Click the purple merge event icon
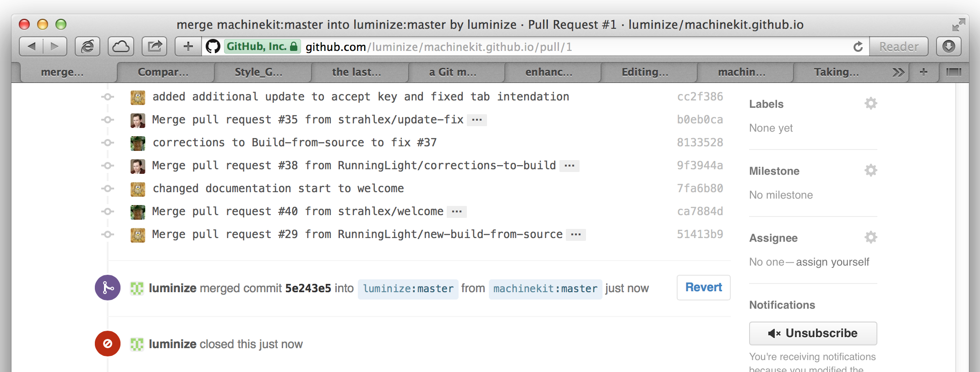Image resolution: width=980 pixels, height=372 pixels. pos(108,288)
